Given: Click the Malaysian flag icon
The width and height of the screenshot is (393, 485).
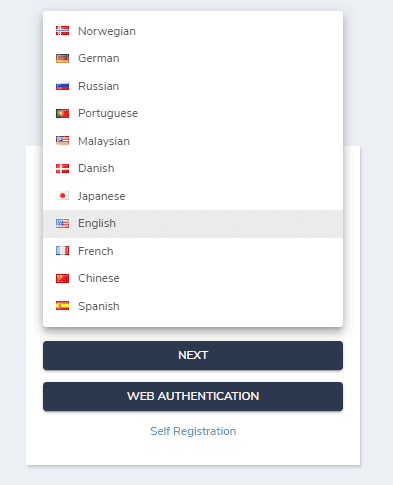Looking at the screenshot, I should click(62, 141).
